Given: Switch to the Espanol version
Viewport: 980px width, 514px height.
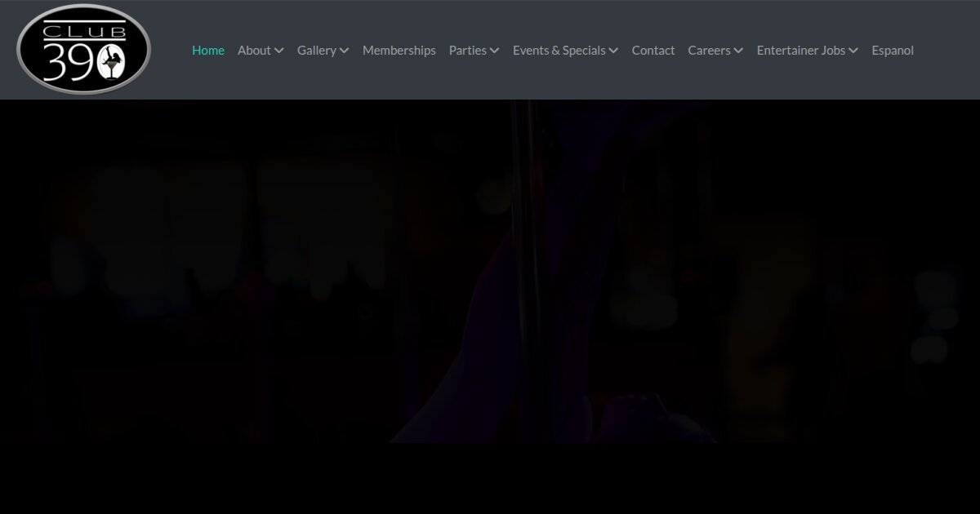Looking at the screenshot, I should [x=892, y=50].
